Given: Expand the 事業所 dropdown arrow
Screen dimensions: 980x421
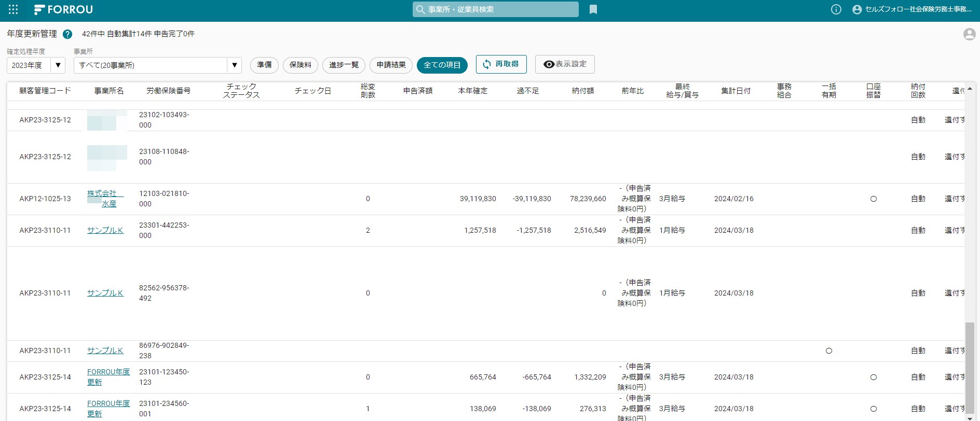Looking at the screenshot, I should point(235,65).
